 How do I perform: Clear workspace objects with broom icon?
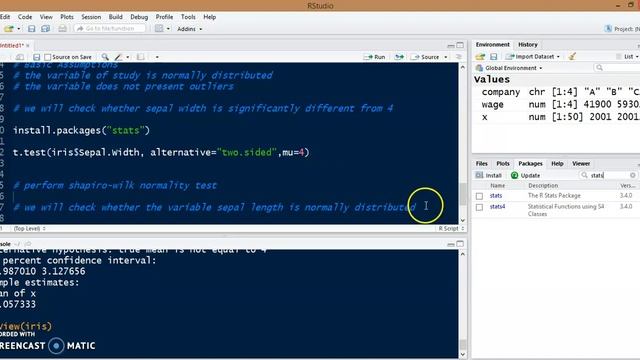click(x=572, y=56)
